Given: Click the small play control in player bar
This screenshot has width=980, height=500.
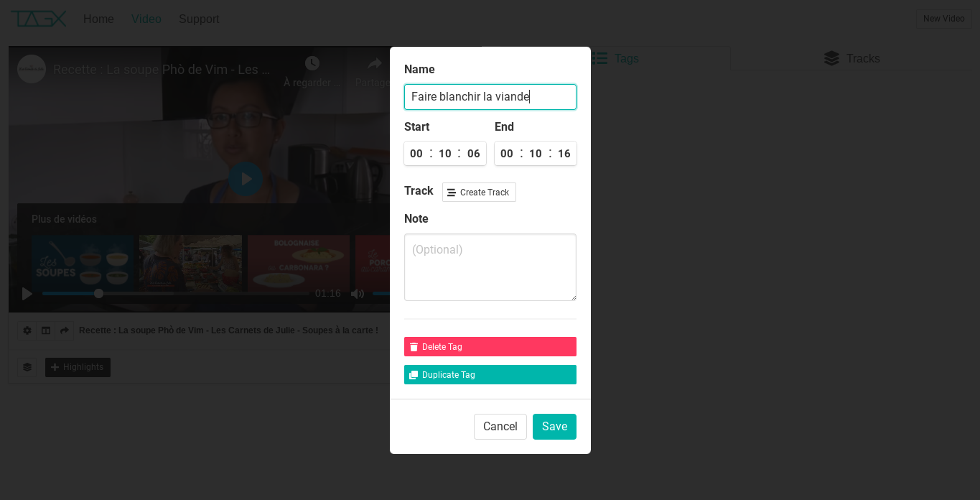Looking at the screenshot, I should click(27, 293).
